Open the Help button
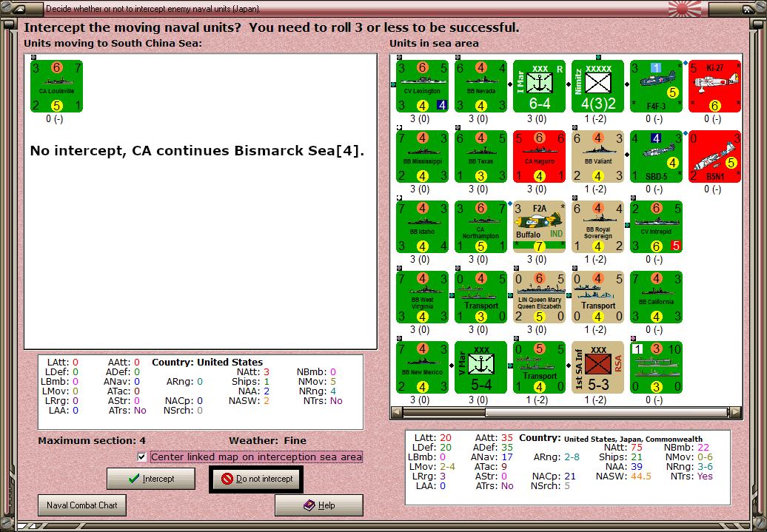Screen dimensions: 767x532 click(x=319, y=505)
